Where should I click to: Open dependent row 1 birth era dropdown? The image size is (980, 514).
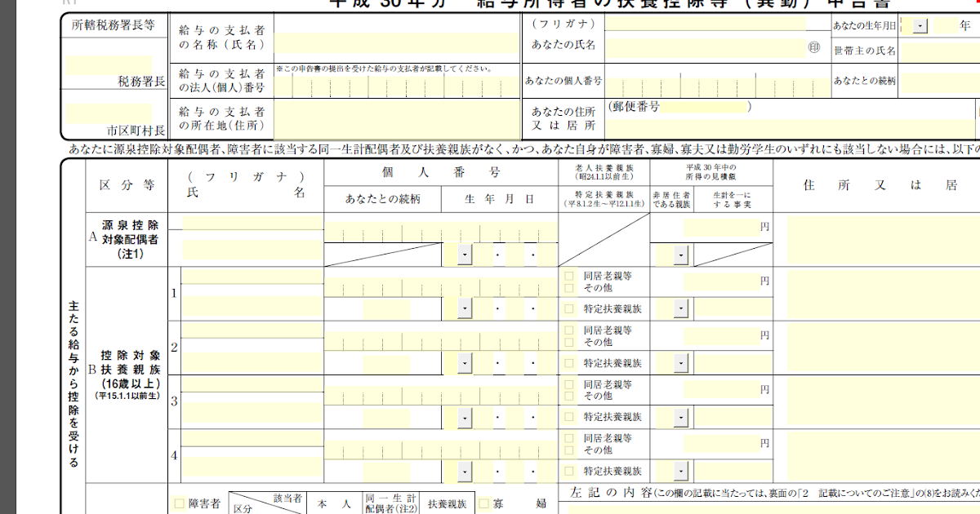pos(465,309)
